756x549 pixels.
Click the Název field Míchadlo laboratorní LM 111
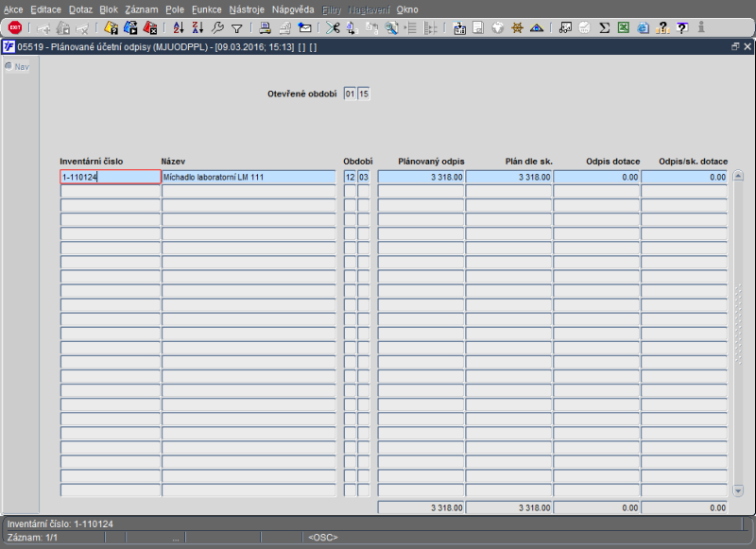coord(249,177)
